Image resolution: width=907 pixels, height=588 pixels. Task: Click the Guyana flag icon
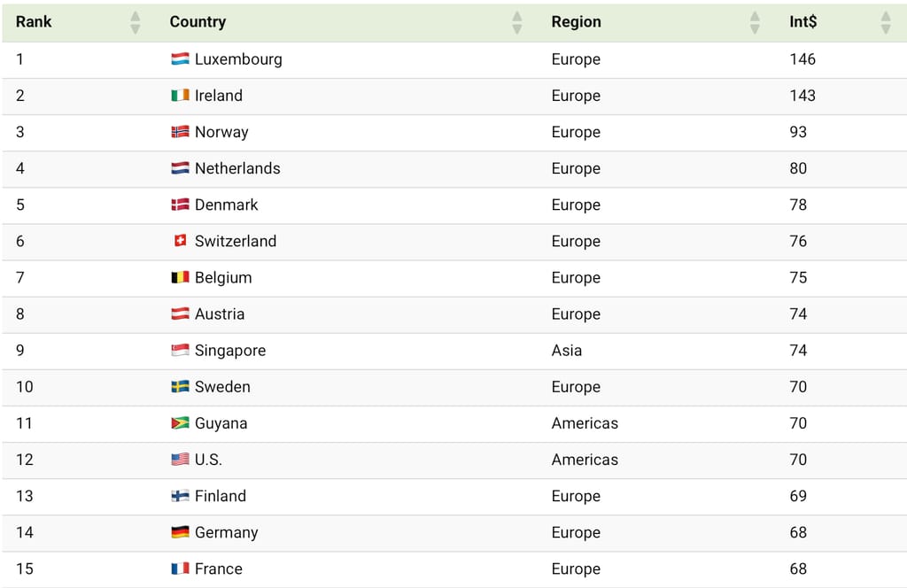coord(179,423)
